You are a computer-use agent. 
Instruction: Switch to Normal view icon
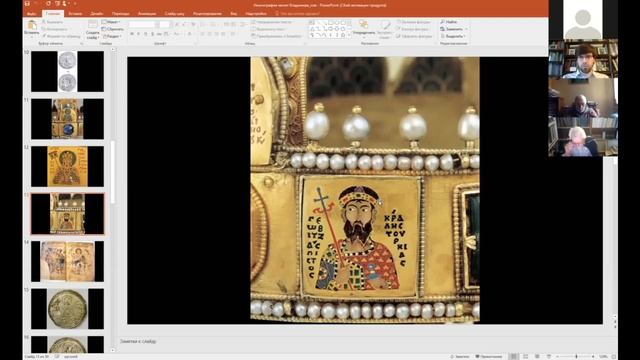[513, 356]
